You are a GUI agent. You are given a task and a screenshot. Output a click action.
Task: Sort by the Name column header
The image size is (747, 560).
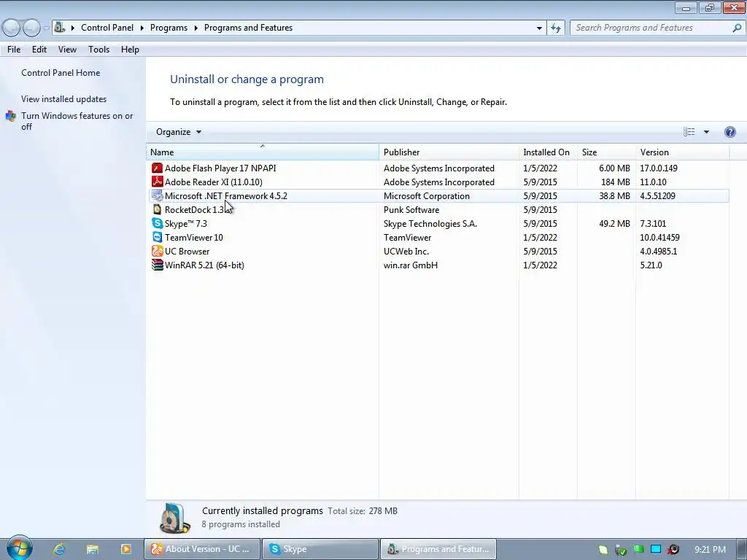pyautogui.click(x=263, y=152)
